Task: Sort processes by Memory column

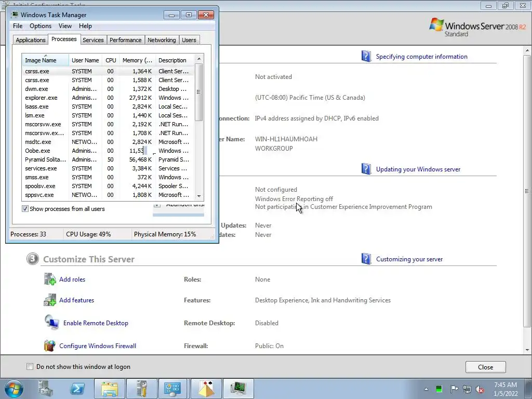Action: click(x=137, y=60)
